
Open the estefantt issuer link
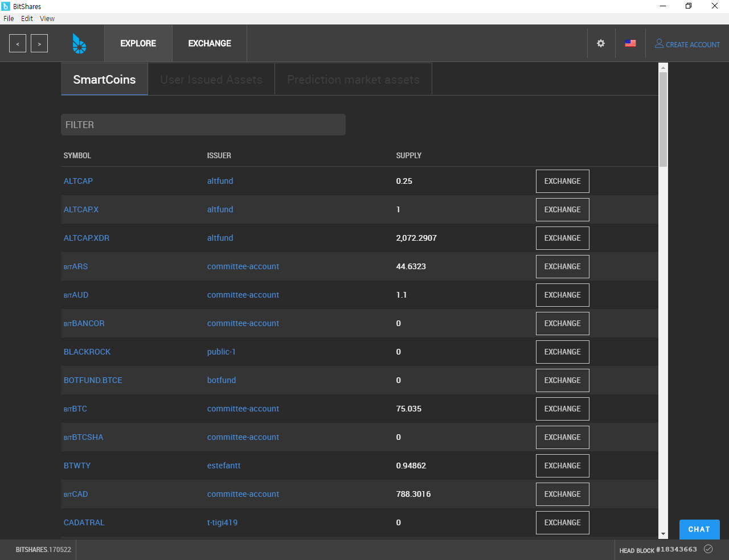(224, 466)
